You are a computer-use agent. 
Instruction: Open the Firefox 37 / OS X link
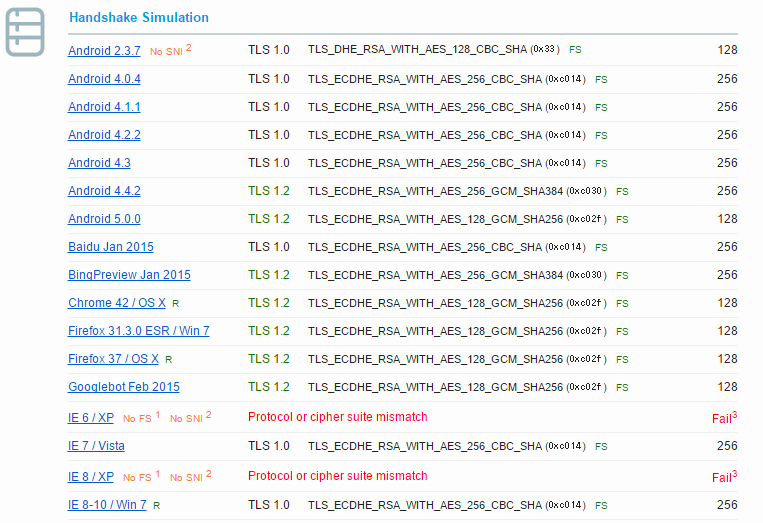click(x=113, y=359)
